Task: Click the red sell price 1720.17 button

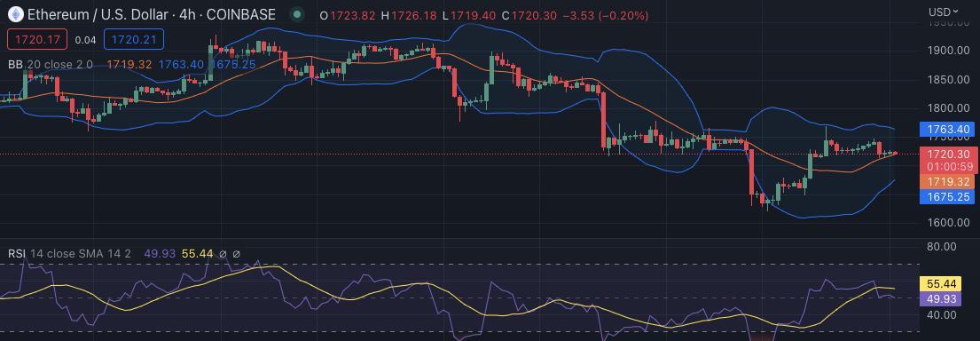Action: 36,39
